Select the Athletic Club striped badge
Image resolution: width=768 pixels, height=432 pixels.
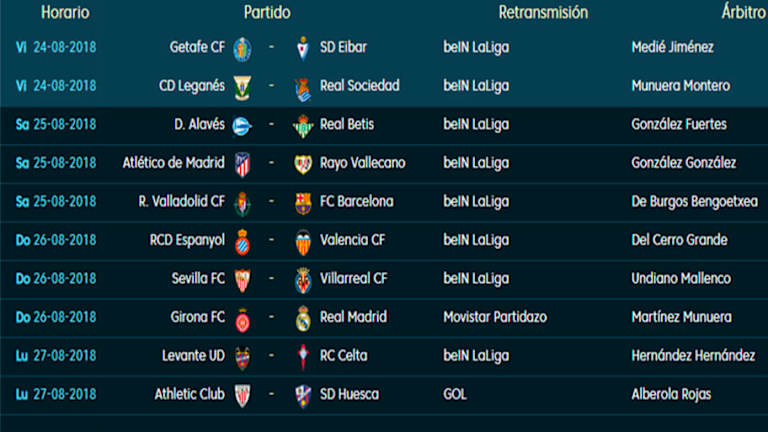pos(242,395)
